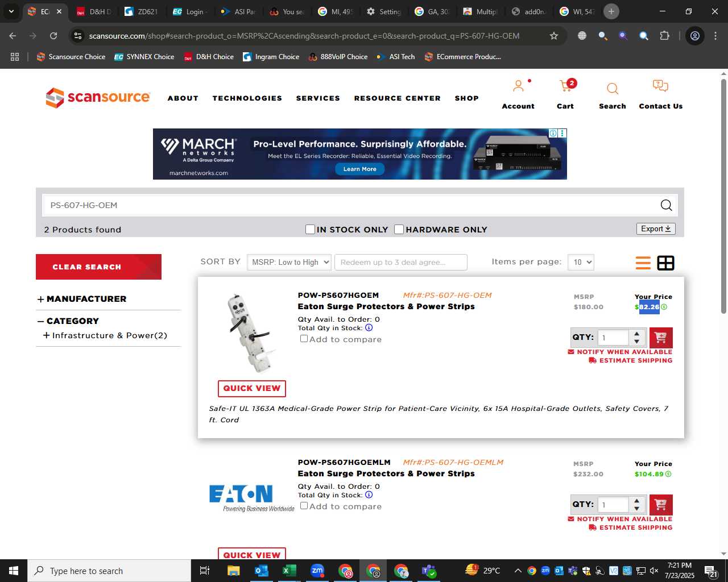Open Microsoft Teams from the taskbar
Viewport: 728px width, 582px height.
[429, 571]
